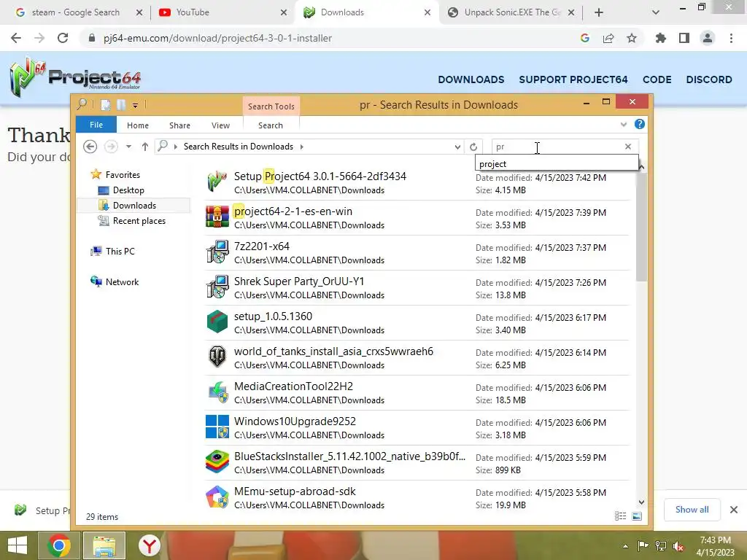Open a new Chrome tab
The image size is (747, 560).
[x=599, y=12]
